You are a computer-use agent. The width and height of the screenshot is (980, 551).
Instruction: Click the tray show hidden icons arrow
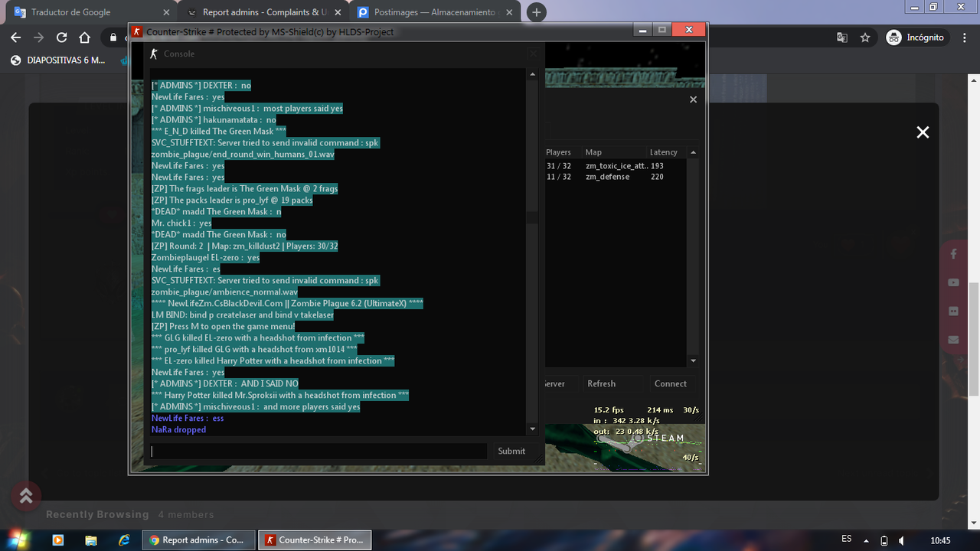click(867, 540)
